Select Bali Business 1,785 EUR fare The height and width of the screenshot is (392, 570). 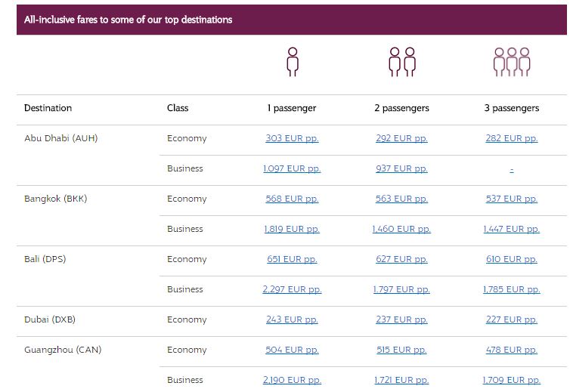coord(512,289)
